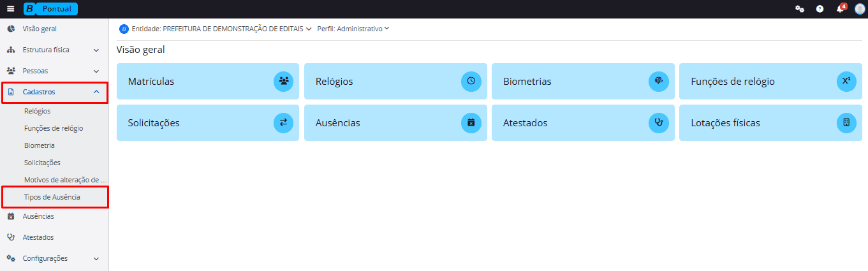Click the hamburger menu icon
868x271 pixels.
(x=10, y=9)
